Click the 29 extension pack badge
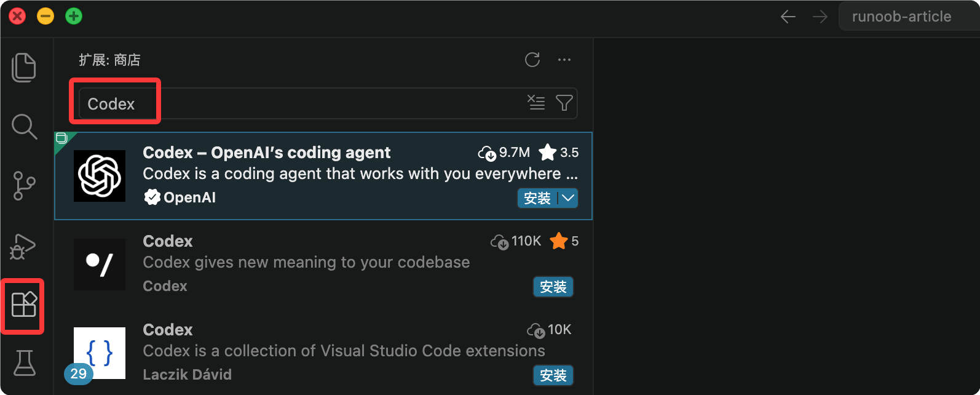980x395 pixels. pos(79,373)
